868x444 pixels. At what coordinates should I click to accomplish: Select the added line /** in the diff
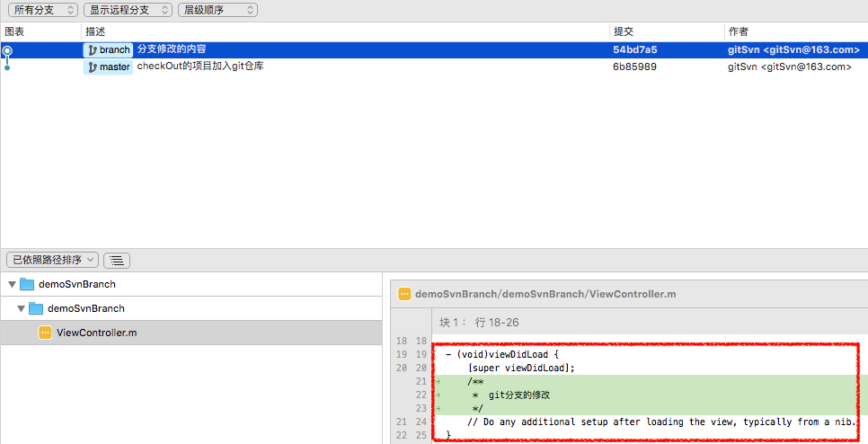pyautogui.click(x=651, y=381)
